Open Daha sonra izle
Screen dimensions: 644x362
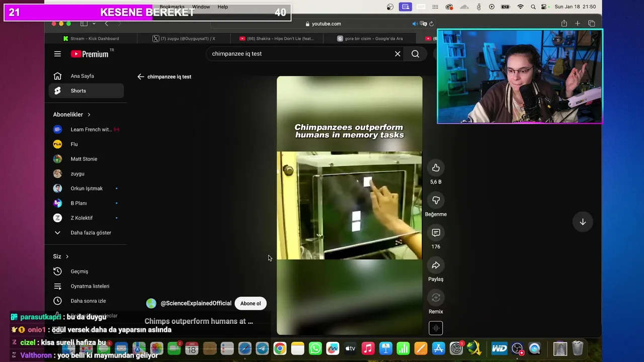pos(86,301)
